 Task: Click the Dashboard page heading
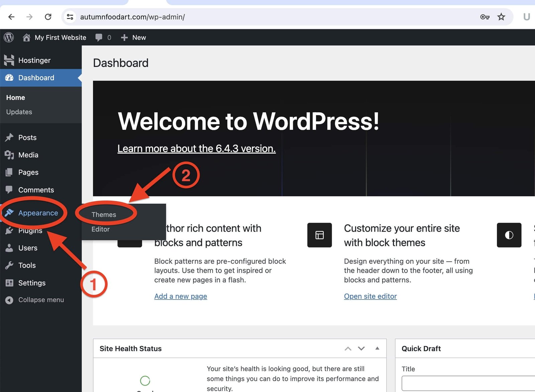click(x=121, y=63)
